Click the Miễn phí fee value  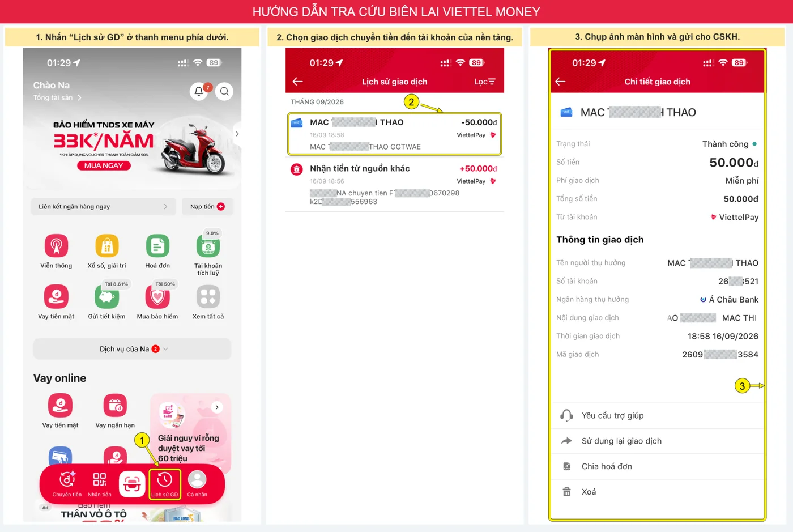(742, 180)
